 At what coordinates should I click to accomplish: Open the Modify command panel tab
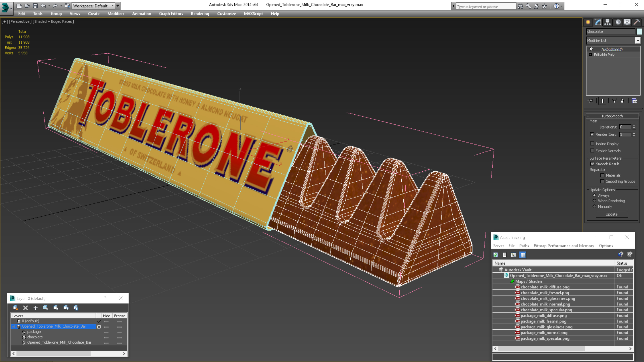point(598,22)
